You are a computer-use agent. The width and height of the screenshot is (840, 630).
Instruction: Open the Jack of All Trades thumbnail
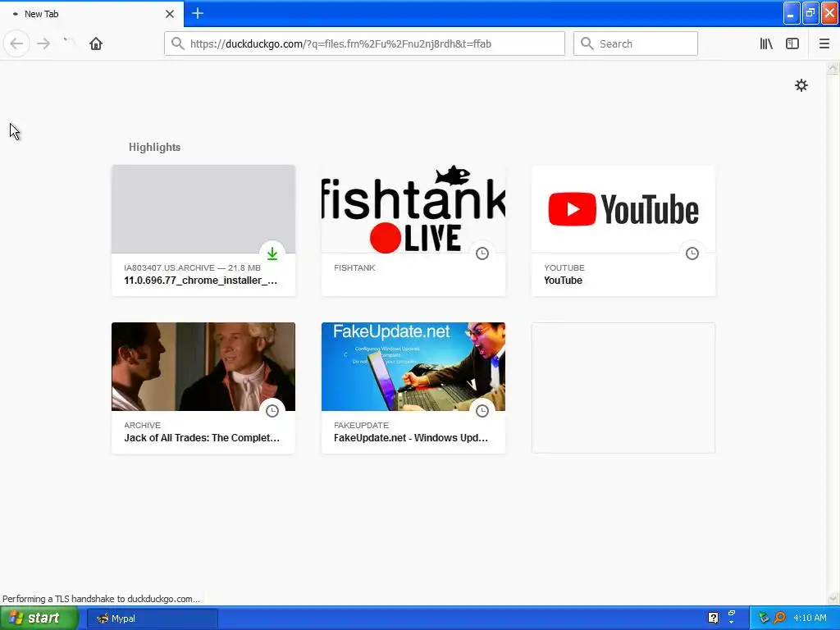203,367
